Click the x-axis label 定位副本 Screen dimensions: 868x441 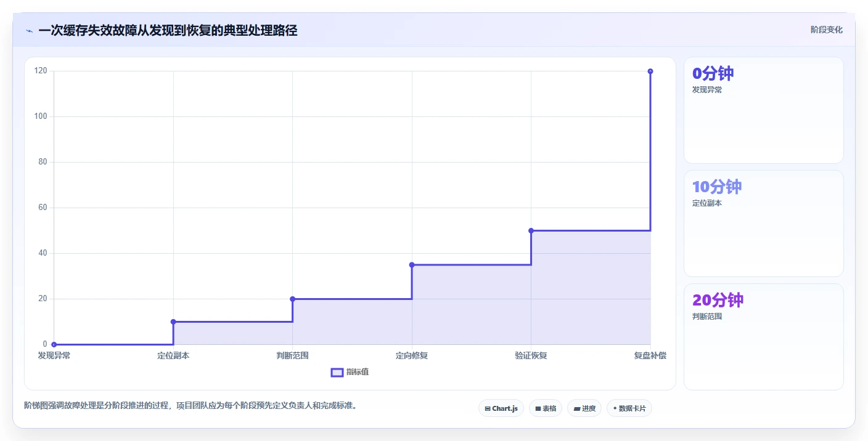(x=173, y=355)
